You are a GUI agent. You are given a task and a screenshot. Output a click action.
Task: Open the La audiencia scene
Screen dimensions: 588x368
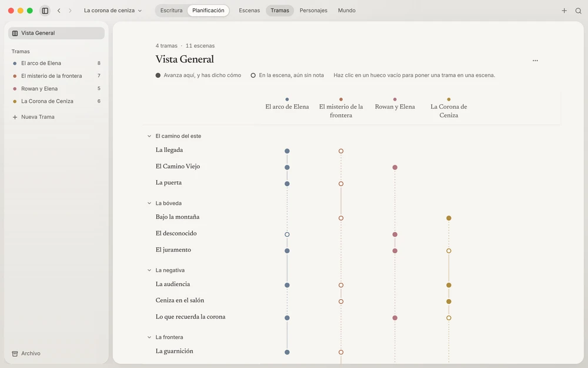[x=173, y=284]
